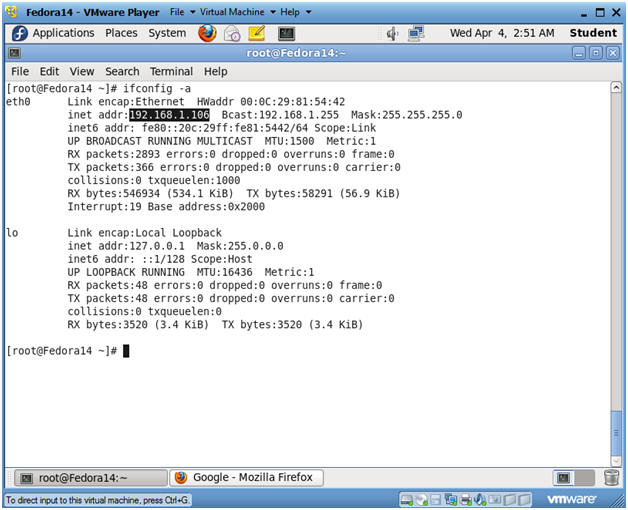Open the mail/clock launcher in the panel
Screen dimensions: 628x510
(232, 33)
